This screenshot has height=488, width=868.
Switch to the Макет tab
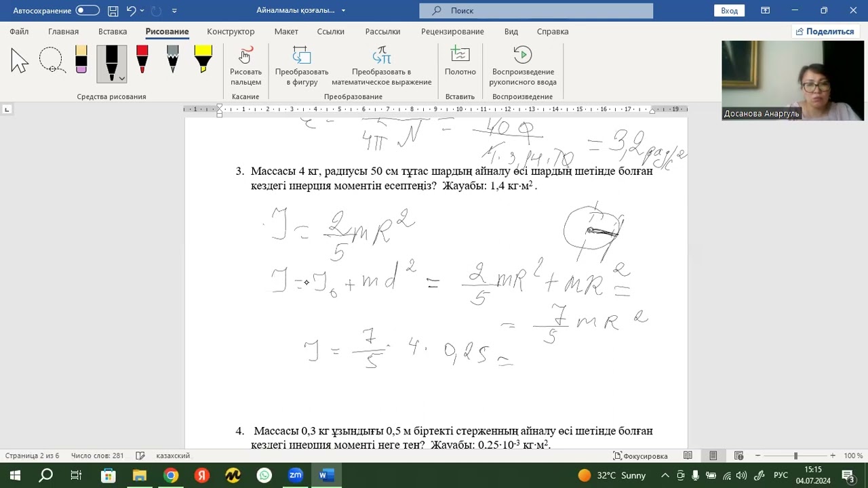click(x=286, y=31)
